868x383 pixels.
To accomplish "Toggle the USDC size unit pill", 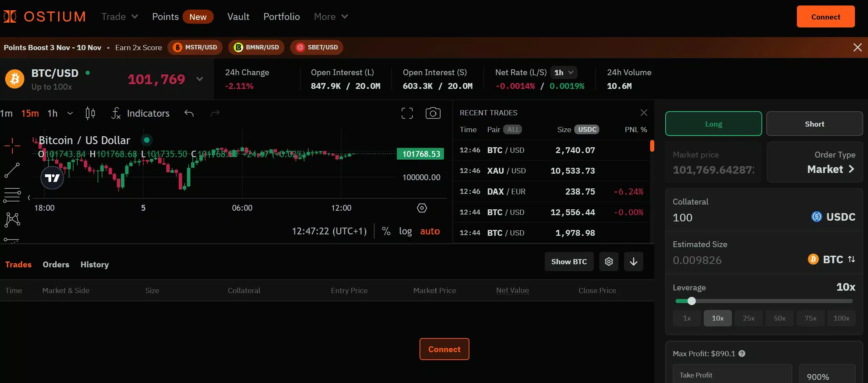I will (x=587, y=129).
